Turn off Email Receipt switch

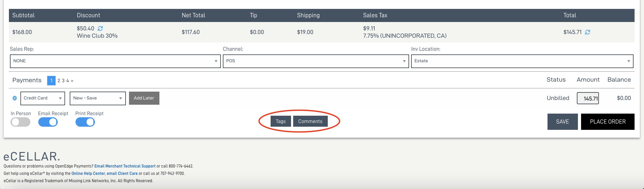(48, 122)
